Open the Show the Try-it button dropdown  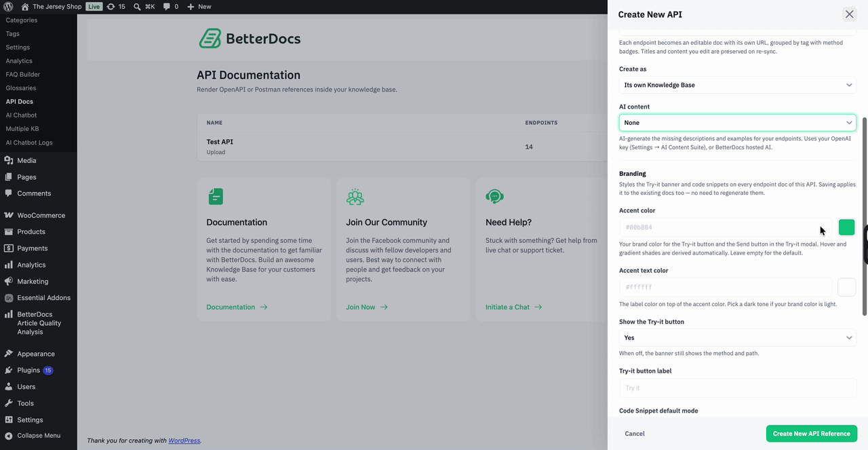[738, 337]
